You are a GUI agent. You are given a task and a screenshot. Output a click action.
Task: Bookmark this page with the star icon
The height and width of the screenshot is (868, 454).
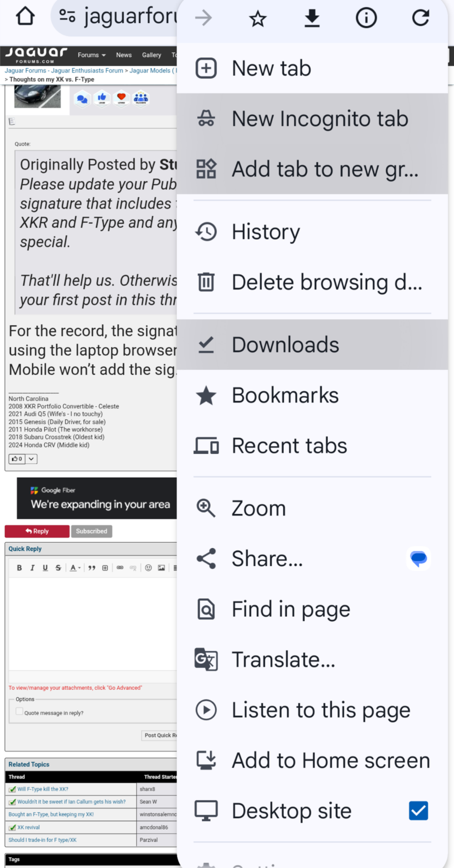click(x=258, y=18)
